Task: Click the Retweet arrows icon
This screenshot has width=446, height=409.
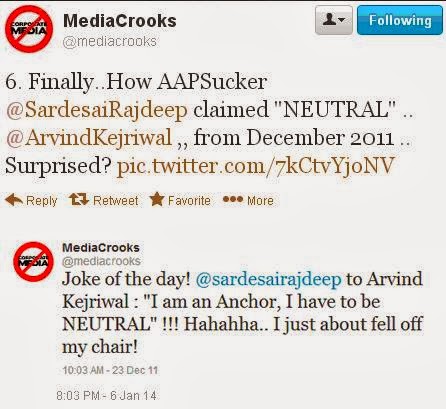Action: point(79,199)
